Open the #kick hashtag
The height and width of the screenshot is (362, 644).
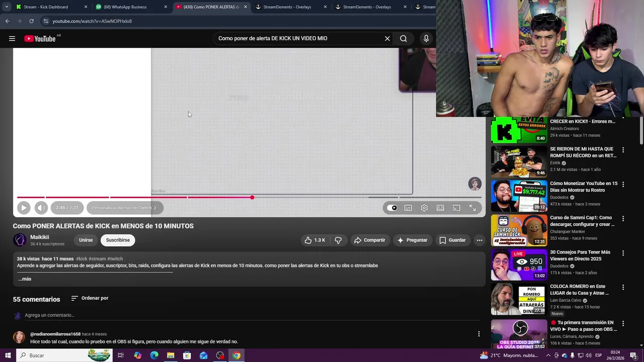pyautogui.click(x=82, y=259)
